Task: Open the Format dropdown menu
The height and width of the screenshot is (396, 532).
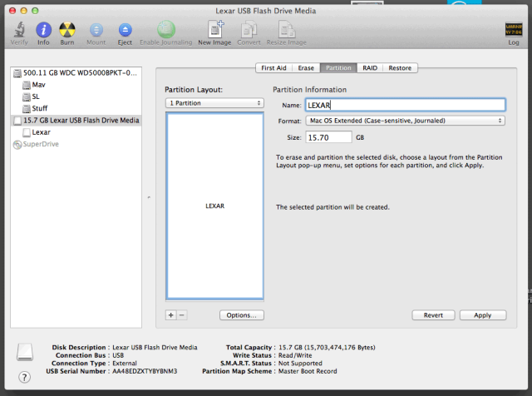Action: [x=405, y=121]
